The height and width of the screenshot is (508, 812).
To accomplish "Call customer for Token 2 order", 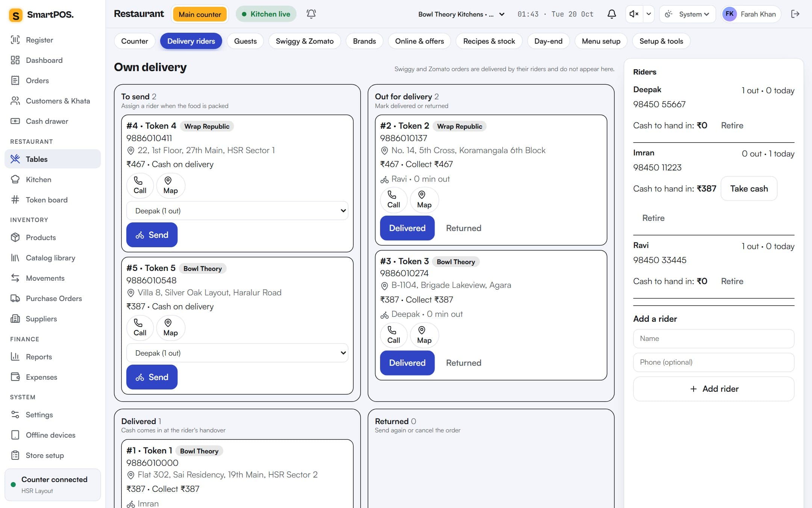I will [394, 200].
